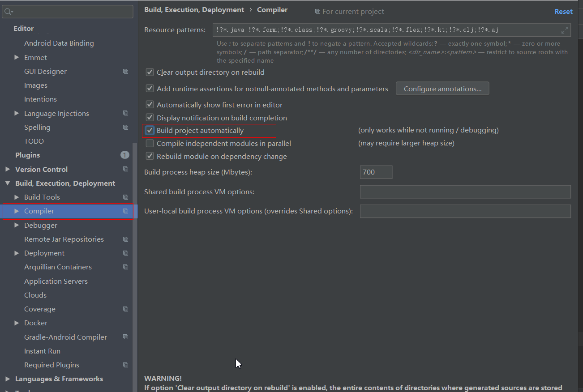Expand the Debugger node

click(17, 225)
